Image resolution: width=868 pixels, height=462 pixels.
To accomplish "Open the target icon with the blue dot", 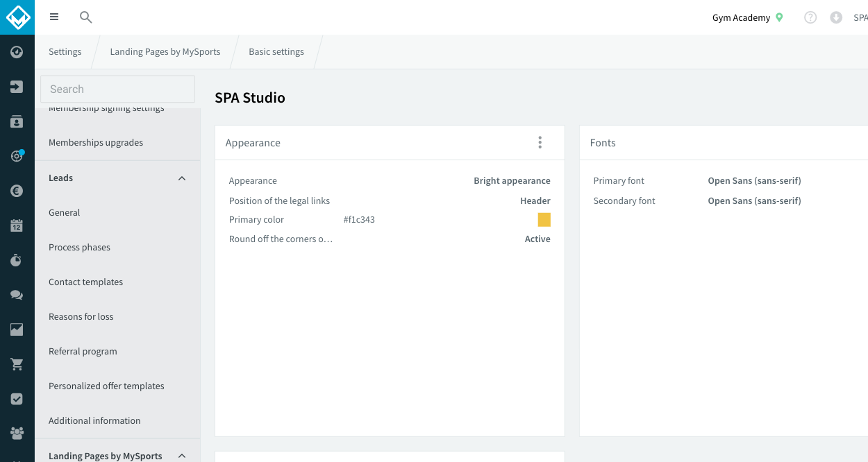I will tap(17, 156).
